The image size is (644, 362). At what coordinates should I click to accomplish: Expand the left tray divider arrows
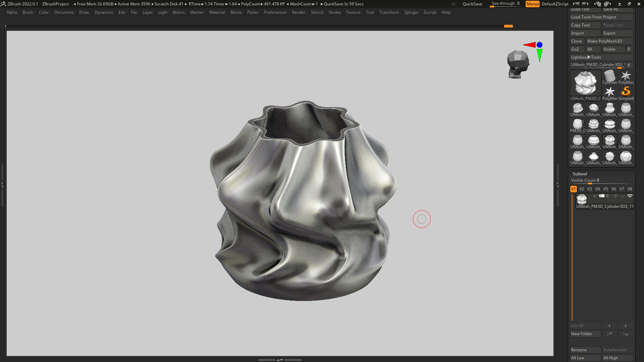click(2, 184)
